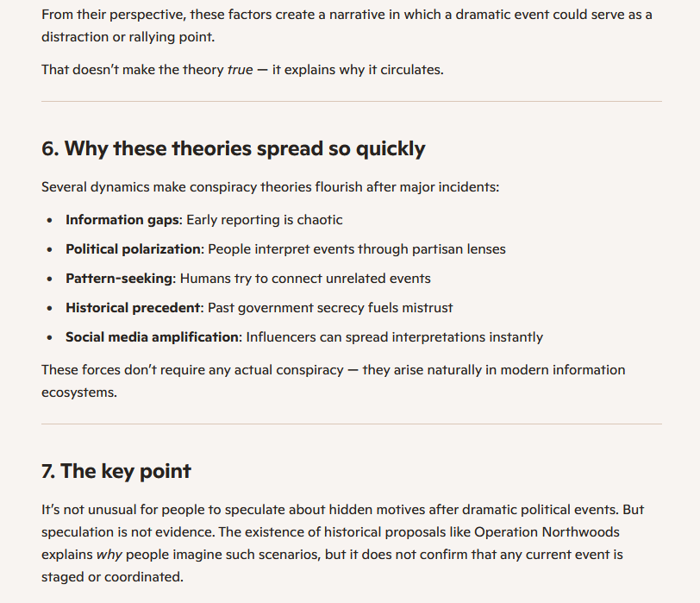Click the horizontal divider above section 7

point(352,424)
